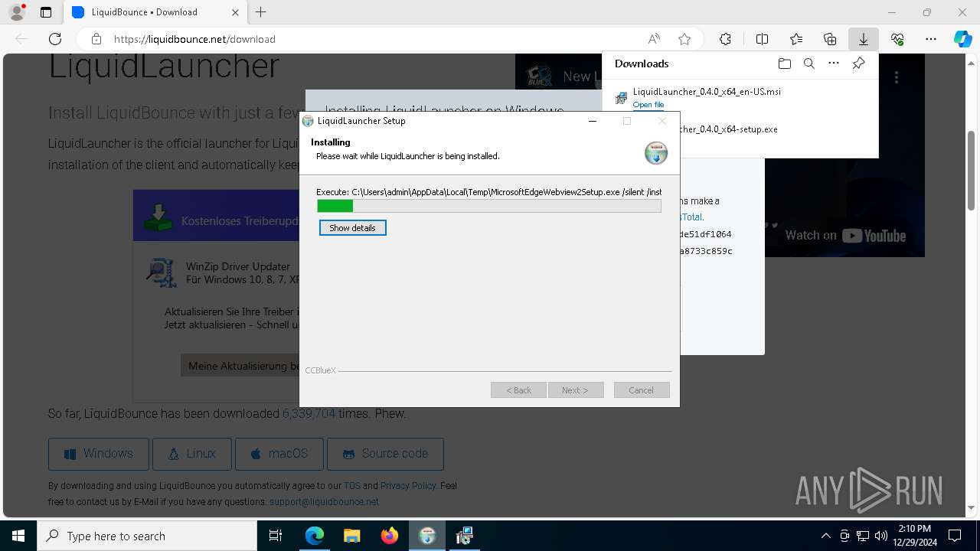
Task: Click support@liquidbounce.net email link
Action: pyautogui.click(x=324, y=502)
